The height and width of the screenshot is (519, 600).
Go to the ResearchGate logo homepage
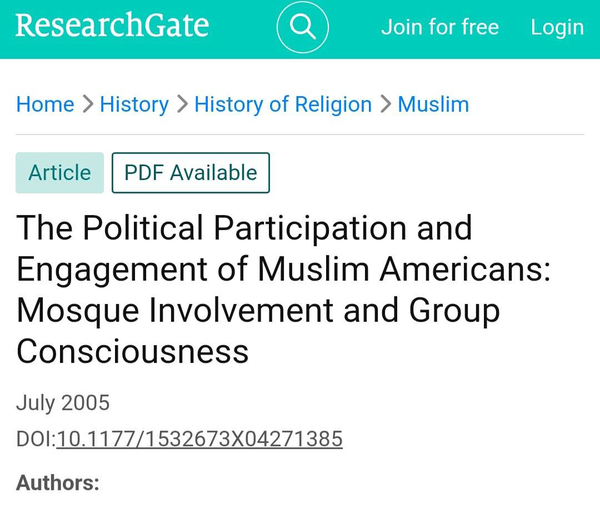112,25
